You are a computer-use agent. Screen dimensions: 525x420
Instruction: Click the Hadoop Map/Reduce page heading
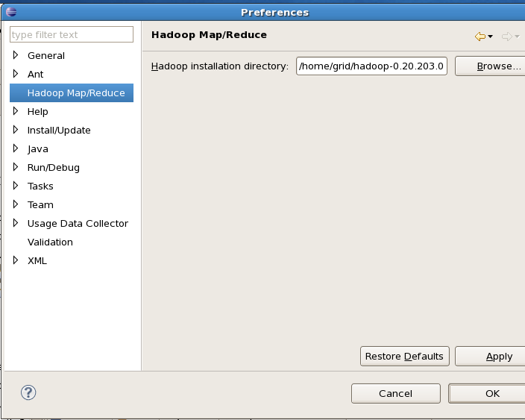coord(209,35)
